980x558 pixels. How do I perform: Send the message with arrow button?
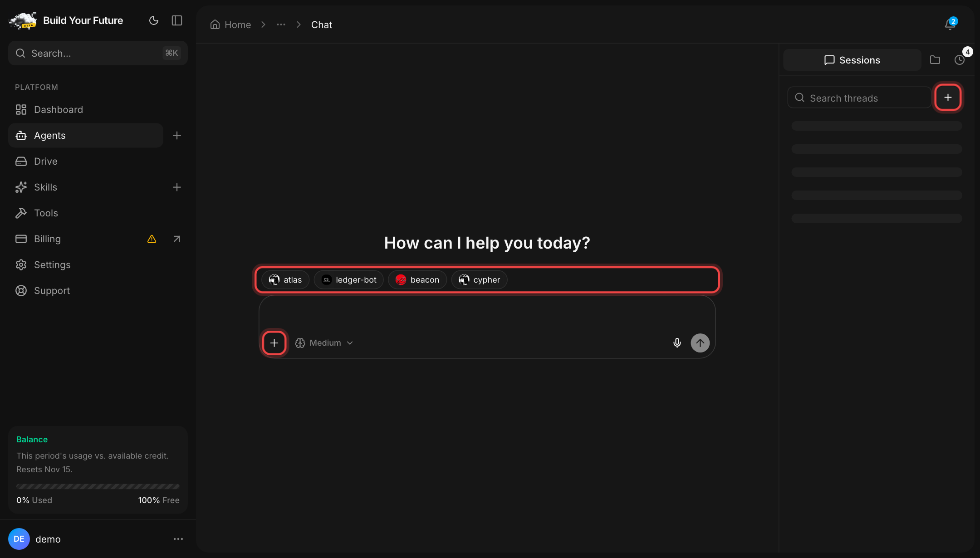coord(700,343)
